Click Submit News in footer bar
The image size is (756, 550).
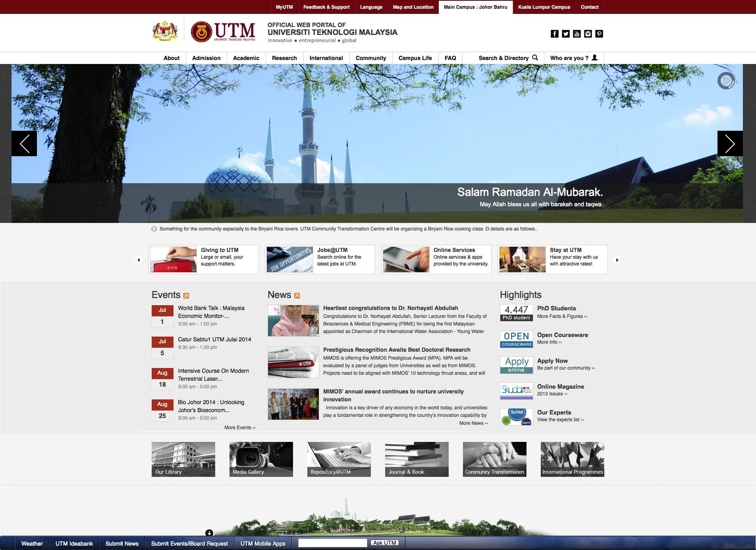coord(122,544)
